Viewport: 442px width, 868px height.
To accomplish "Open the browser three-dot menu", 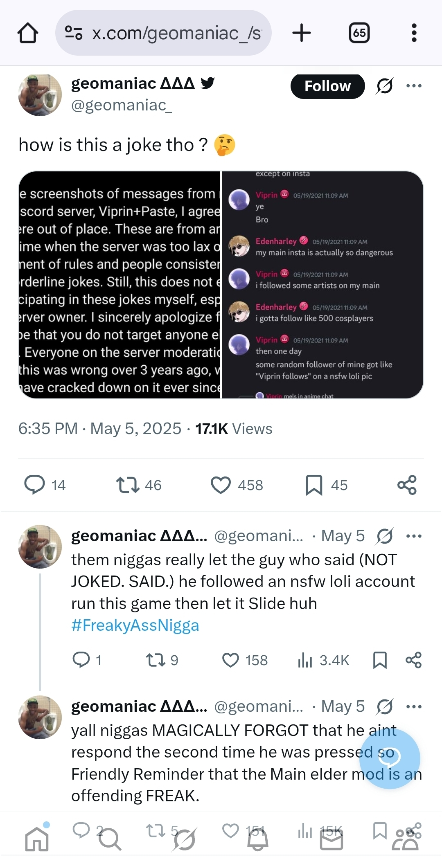I will click(414, 33).
